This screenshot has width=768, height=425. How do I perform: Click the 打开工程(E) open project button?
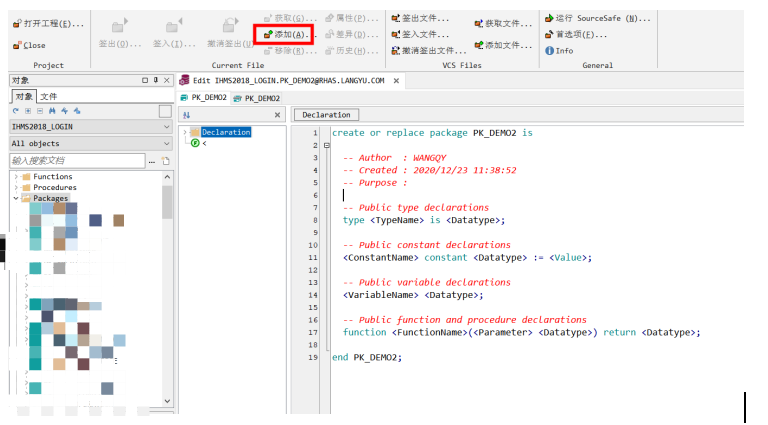(48, 24)
